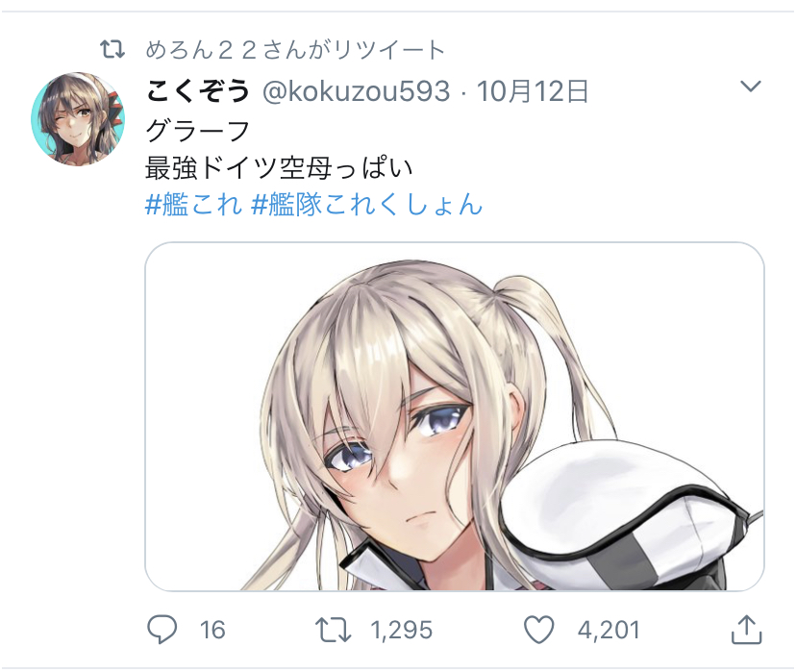Open the share tweet upload icon
Image resolution: width=796 pixels, height=672 pixels.
[x=747, y=630]
